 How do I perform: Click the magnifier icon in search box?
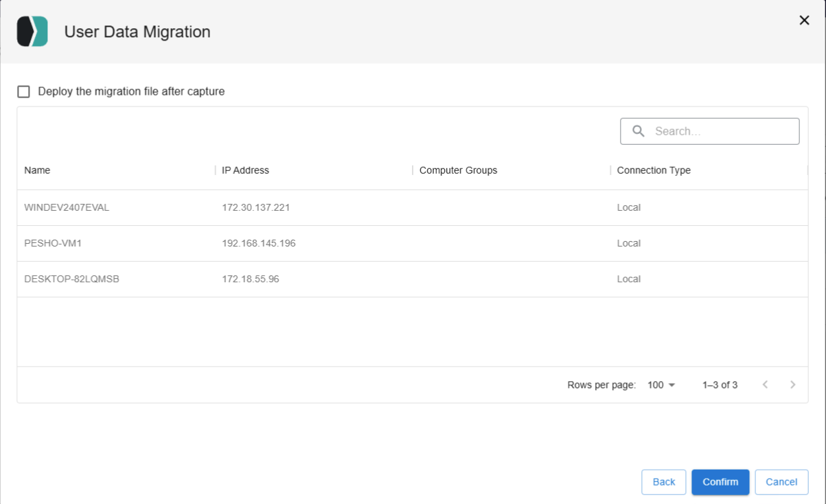[x=639, y=131]
